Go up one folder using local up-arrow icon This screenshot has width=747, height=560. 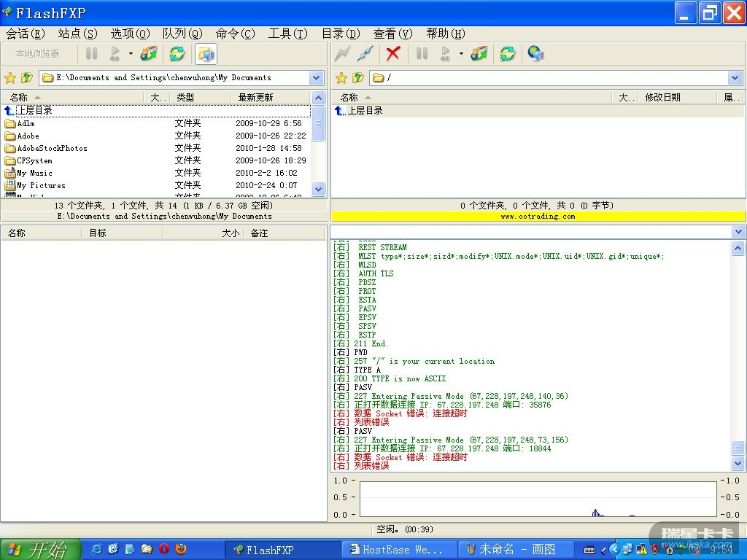point(27,78)
